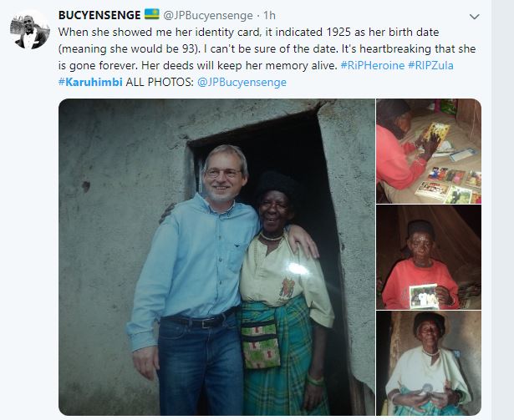Open the large photo of the man and woman
The height and width of the screenshot is (420, 514).
point(216,257)
